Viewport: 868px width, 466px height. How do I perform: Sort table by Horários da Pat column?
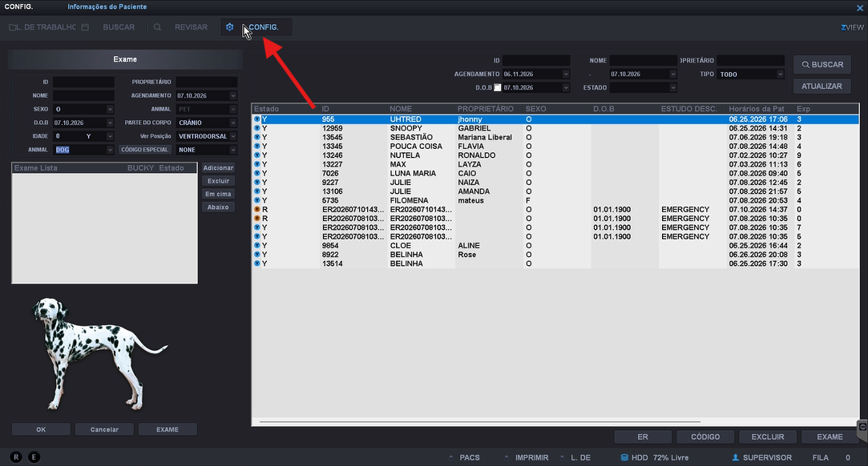click(x=756, y=109)
